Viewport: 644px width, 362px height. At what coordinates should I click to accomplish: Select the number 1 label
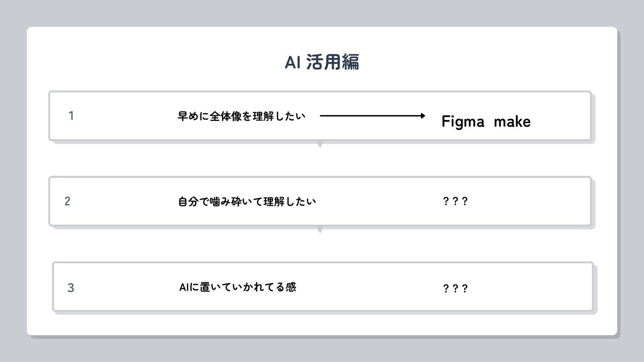tap(71, 116)
